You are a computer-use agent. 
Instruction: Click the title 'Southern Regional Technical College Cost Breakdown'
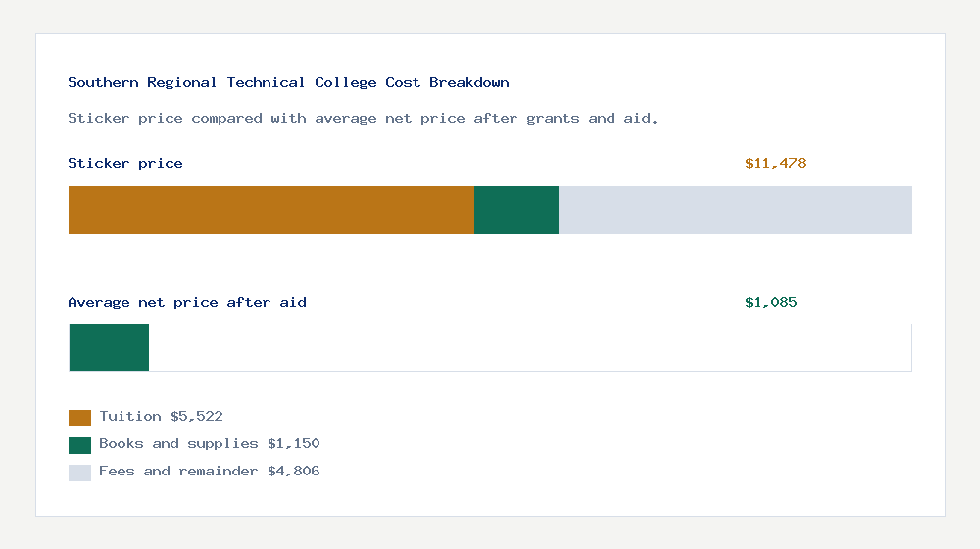(x=288, y=82)
